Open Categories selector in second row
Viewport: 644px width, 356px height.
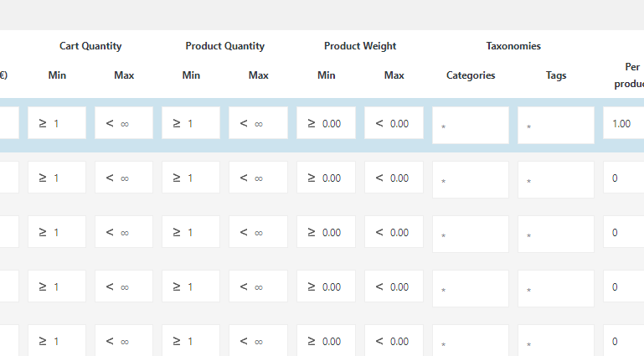coord(471,180)
